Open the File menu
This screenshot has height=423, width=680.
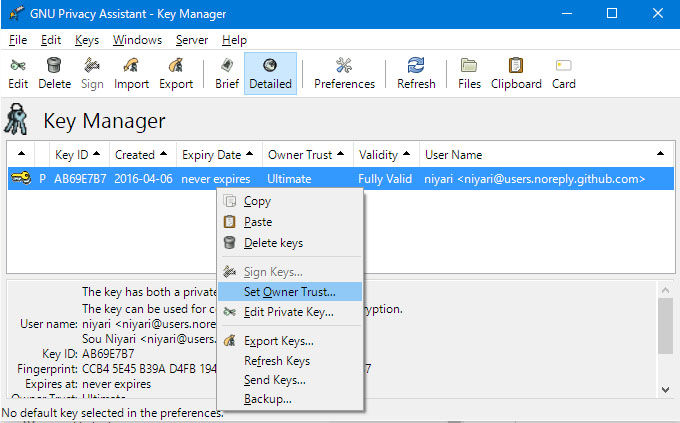click(18, 40)
